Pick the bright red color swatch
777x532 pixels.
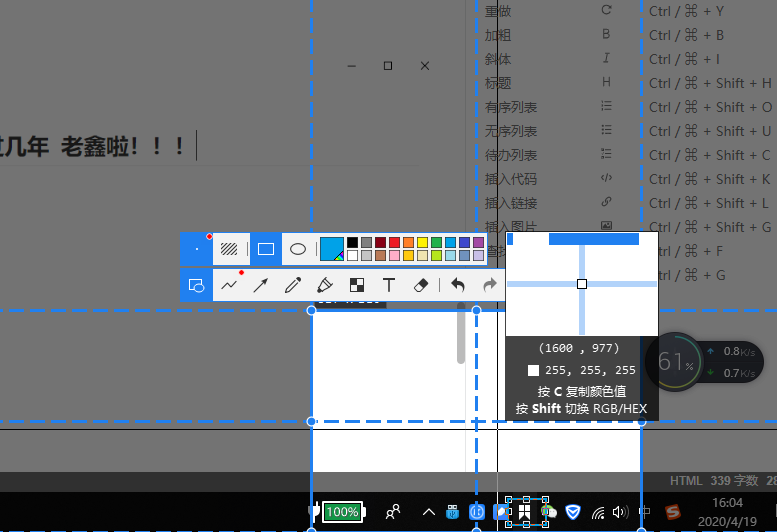[394, 242]
